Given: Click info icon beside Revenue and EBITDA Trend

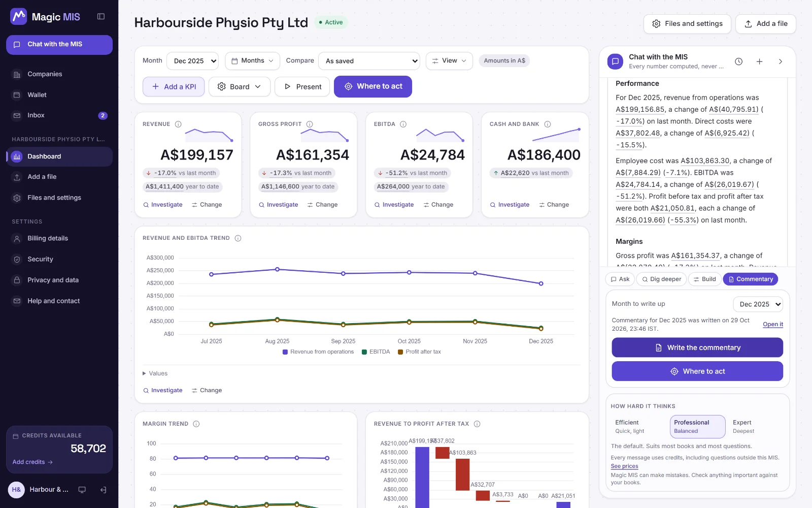Looking at the screenshot, I should [x=238, y=238].
